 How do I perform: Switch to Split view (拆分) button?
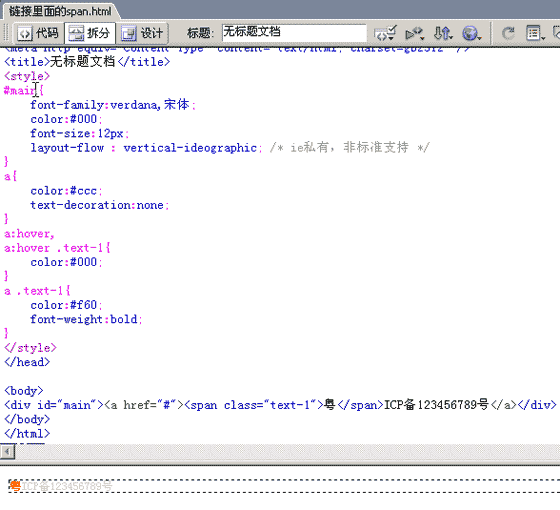pos(90,34)
